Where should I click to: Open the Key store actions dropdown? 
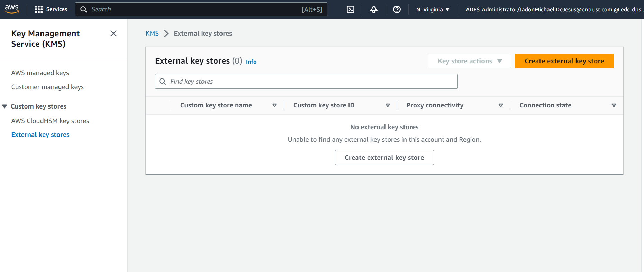point(469,61)
